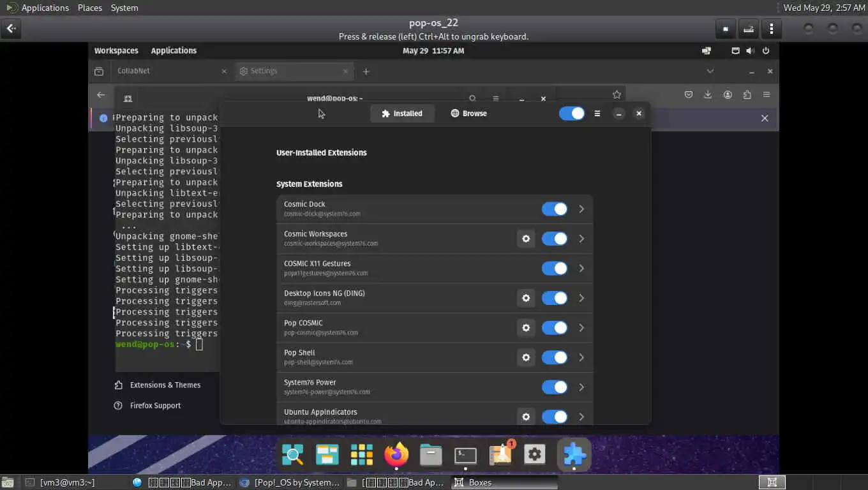Screen dimensions: 868x490
Task: Click the Boxes back arrow button
Action: point(11,29)
